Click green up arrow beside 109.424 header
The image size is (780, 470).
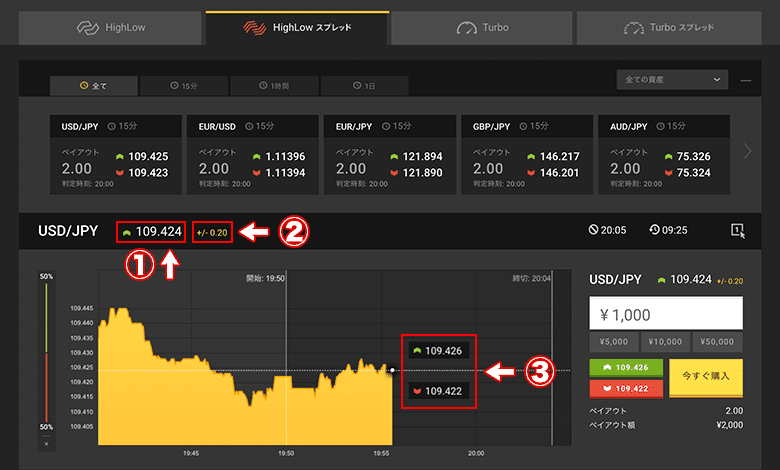coord(127,232)
